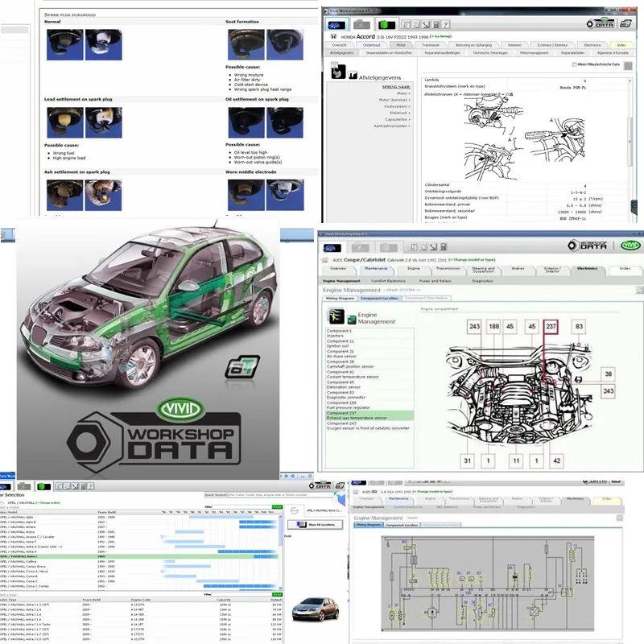Select the OPEL / VAUXHALL Antara row
This screenshot has width=644, height=644.
138,527
